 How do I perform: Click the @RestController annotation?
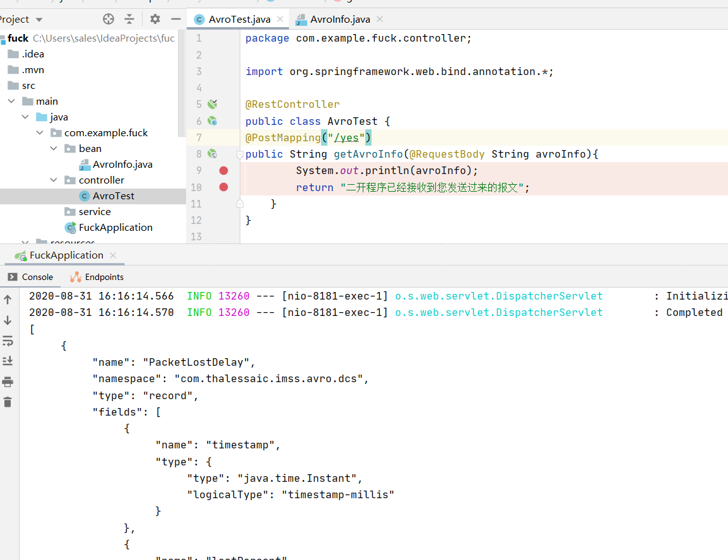tap(293, 105)
